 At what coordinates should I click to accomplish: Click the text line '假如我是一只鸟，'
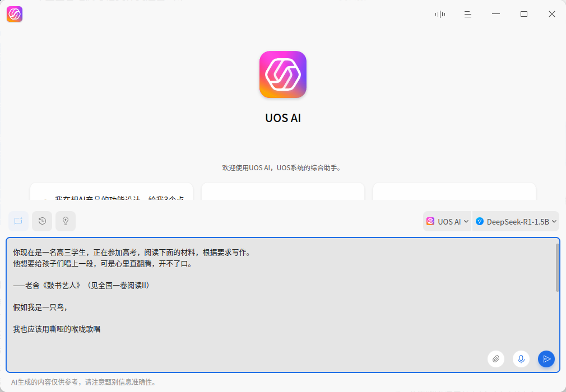40,307
